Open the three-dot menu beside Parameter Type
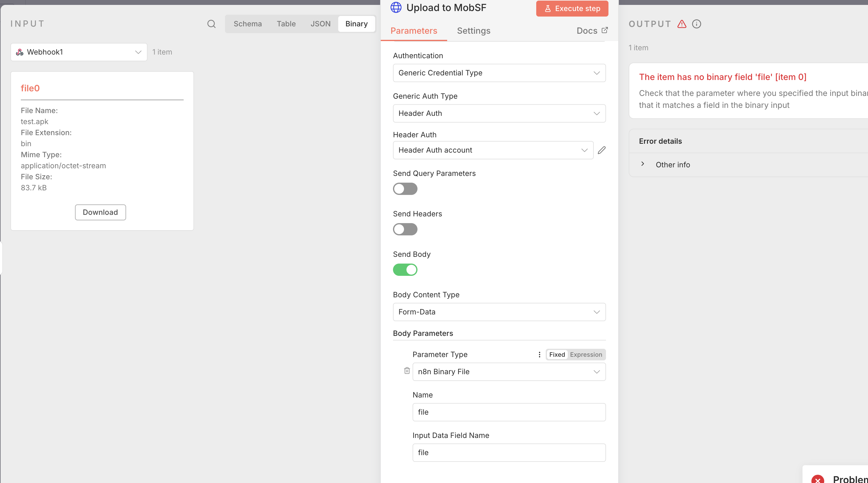This screenshot has height=483, width=868. 539,355
